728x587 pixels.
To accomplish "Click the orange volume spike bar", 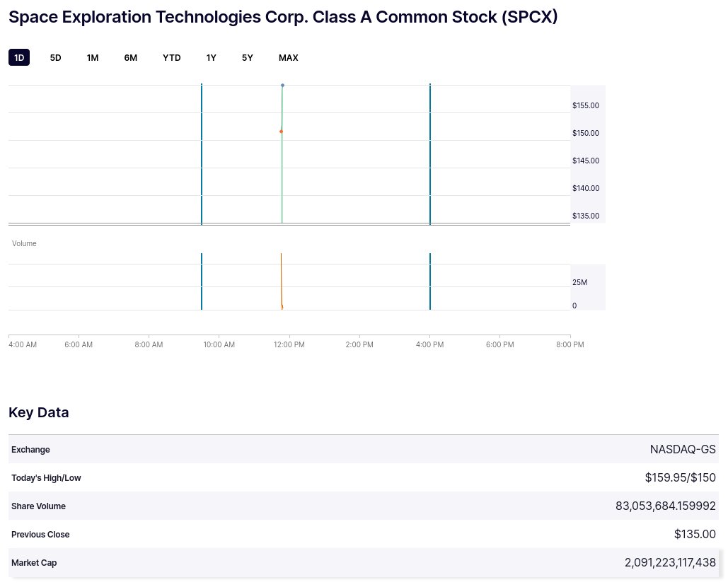I will pyautogui.click(x=282, y=281).
